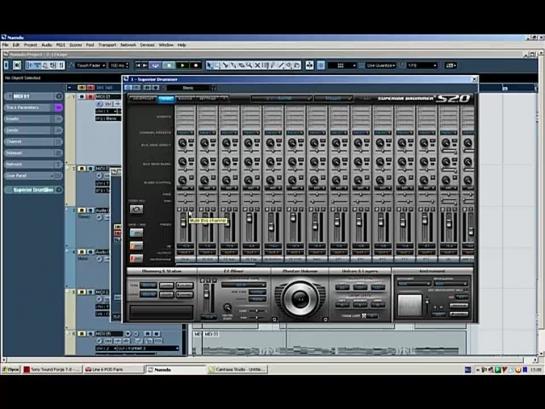Open the snap mode dropdown with grid icon
545x409 pixels.
point(342,65)
